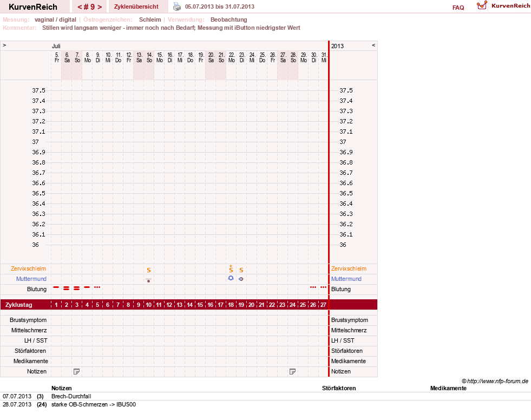The width and height of the screenshot is (531, 420).
Task: Go to next cycle with right arrow
Action: [x=100, y=7]
